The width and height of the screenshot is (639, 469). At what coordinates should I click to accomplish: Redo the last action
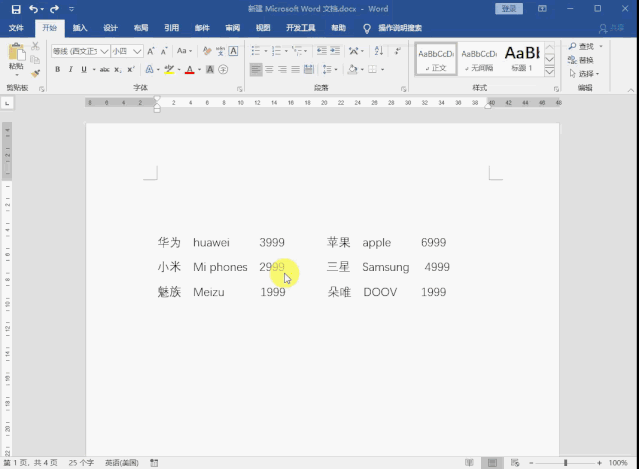coord(54,9)
